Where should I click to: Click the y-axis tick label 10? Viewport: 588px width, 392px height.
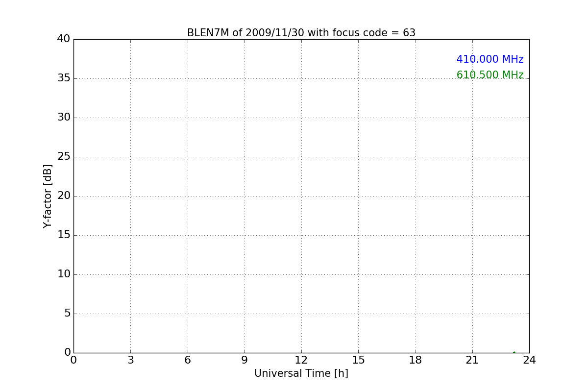64,274
